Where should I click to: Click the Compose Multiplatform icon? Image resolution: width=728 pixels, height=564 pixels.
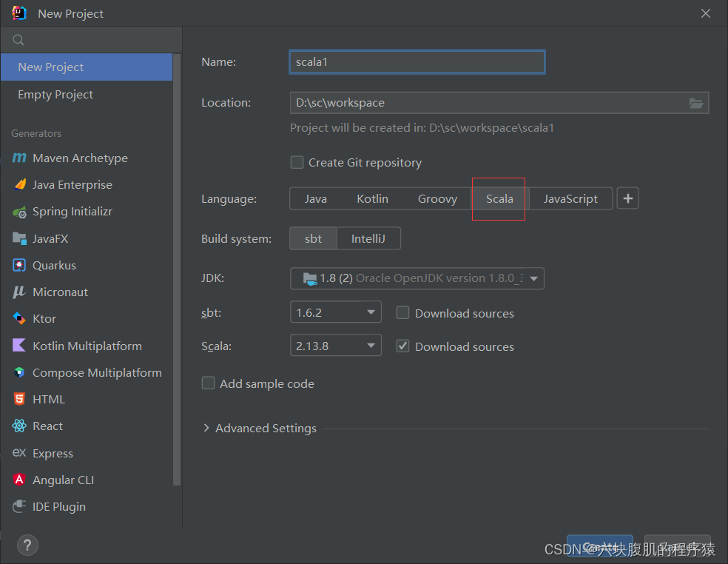pos(19,372)
